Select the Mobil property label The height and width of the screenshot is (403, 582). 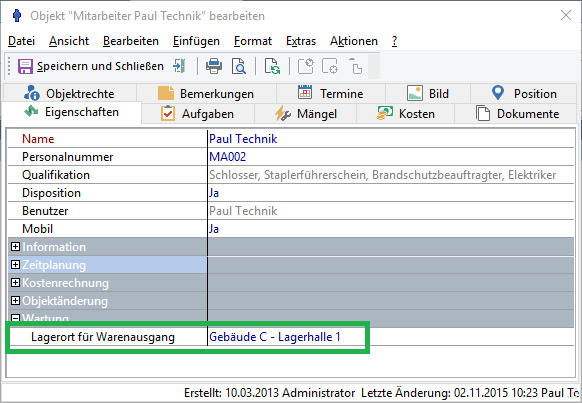coord(37,229)
